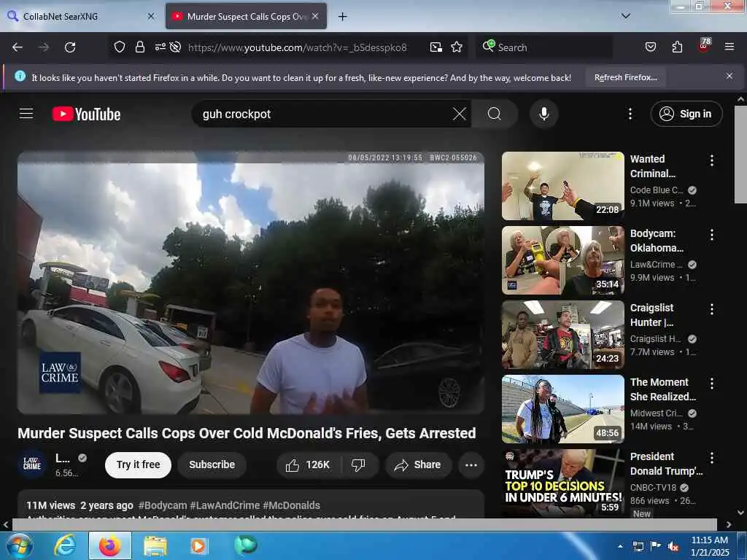Open File Explorer folder on taskbar
The height and width of the screenshot is (560, 747).
155,546
